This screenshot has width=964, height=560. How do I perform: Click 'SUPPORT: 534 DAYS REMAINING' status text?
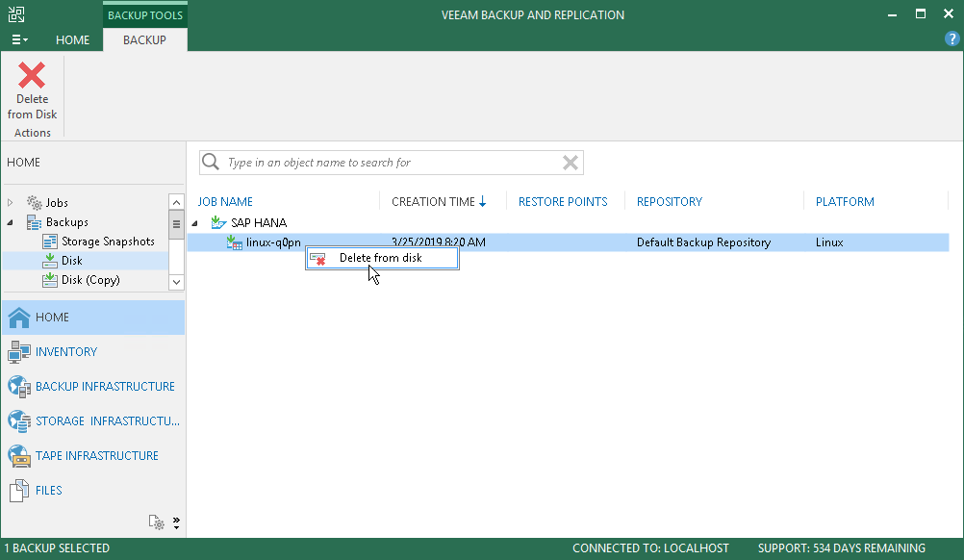[842, 548]
